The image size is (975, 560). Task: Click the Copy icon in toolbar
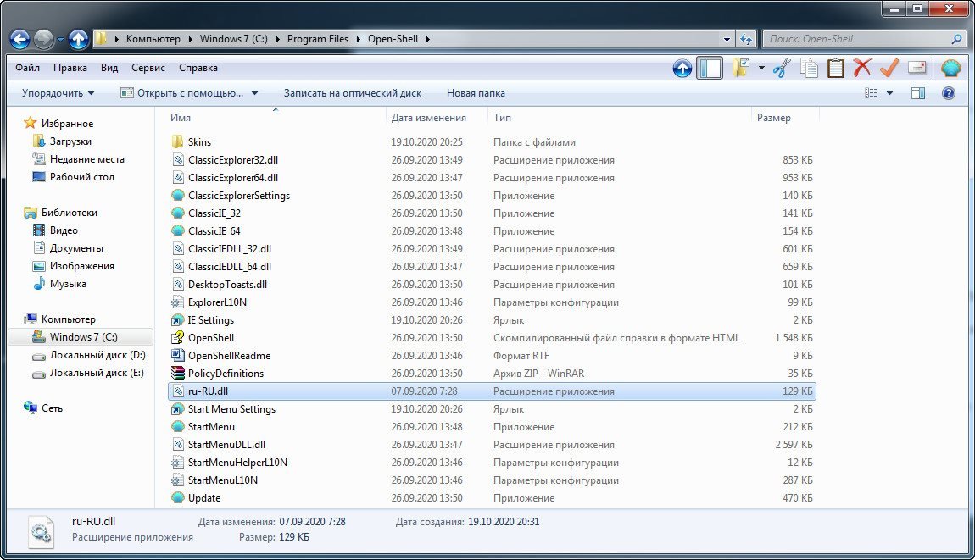click(808, 68)
